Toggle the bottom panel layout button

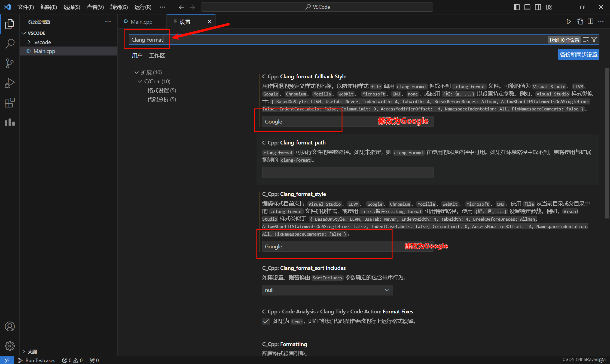[x=527, y=7]
